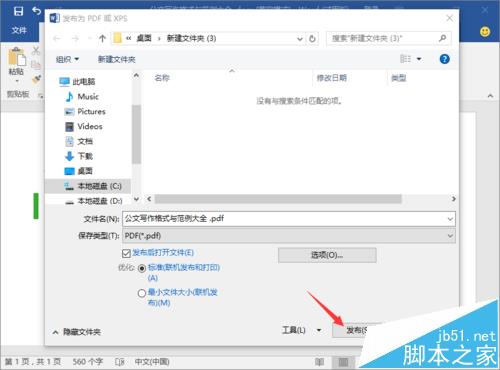Click the proofing book icon in status bar
Image resolution: width=500 pixels, height=370 pixels.
119,362
